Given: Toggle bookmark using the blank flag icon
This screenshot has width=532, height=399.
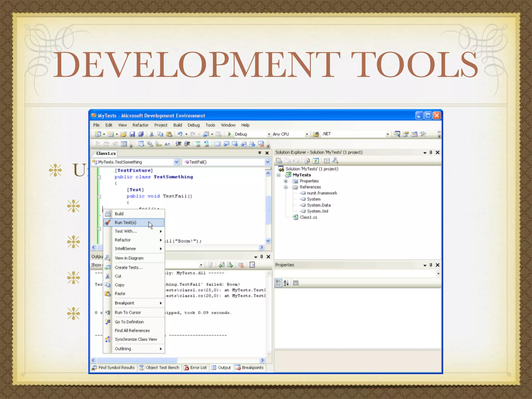Looking at the screenshot, I should [x=217, y=144].
